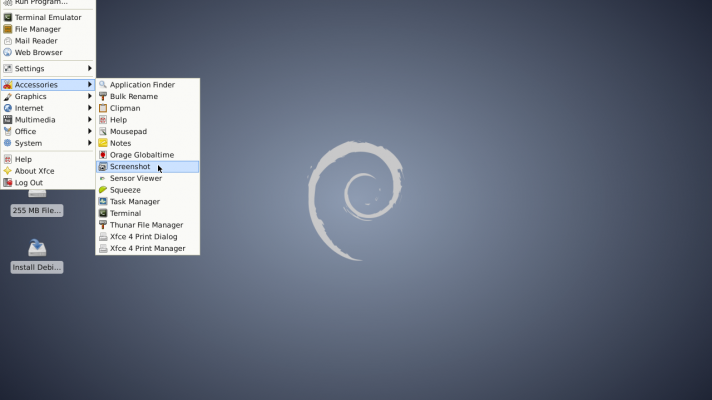
Task: Click the File Manager cabinet icon
Action: (8, 29)
